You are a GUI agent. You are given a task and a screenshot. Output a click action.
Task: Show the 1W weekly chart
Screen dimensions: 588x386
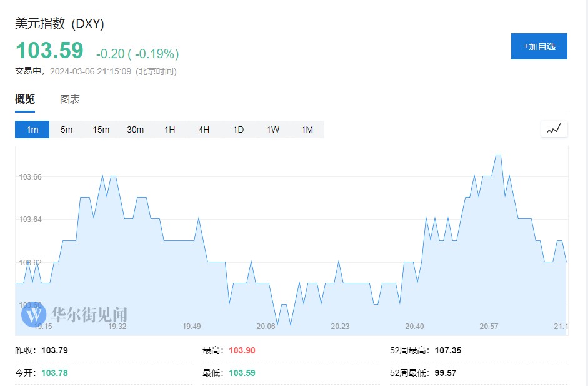[x=272, y=130]
